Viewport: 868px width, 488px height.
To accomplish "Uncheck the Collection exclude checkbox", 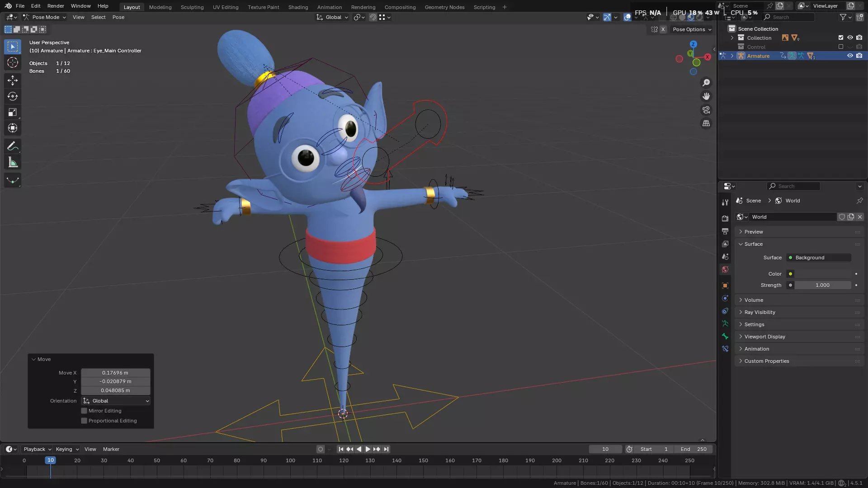I will (841, 38).
